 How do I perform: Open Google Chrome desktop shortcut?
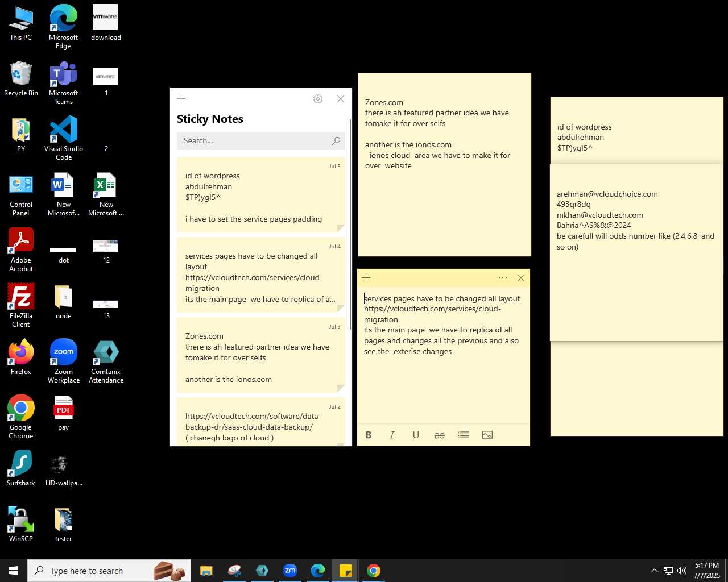pyautogui.click(x=21, y=417)
